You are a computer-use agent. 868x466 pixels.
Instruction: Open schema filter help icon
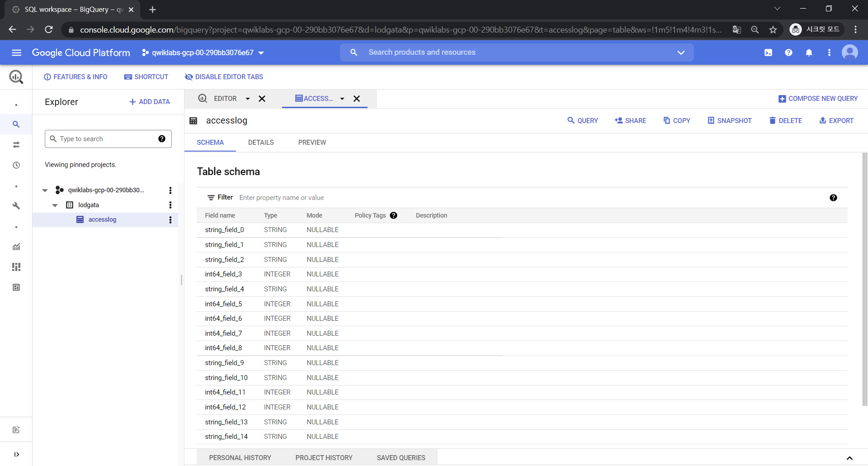coord(833,198)
